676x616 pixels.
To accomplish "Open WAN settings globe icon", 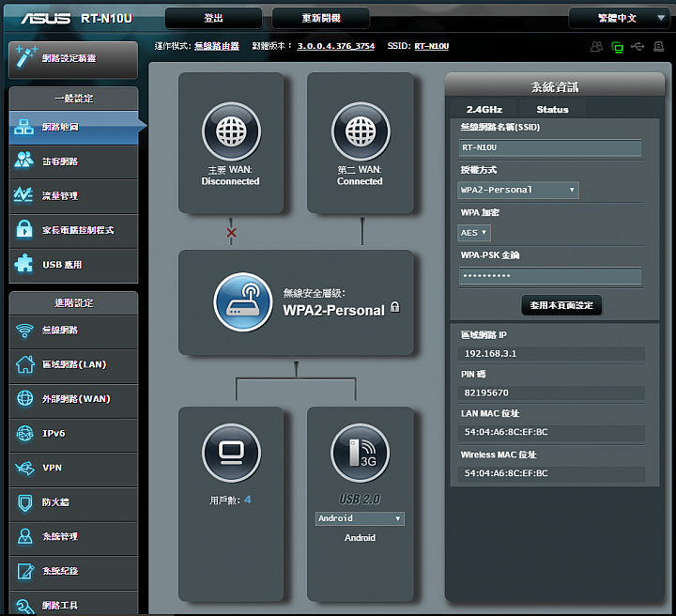I will pyautogui.click(x=24, y=398).
